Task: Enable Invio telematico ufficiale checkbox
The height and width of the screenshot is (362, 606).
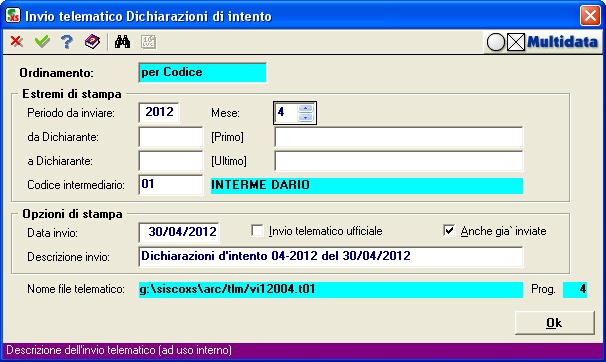Action: point(257,231)
